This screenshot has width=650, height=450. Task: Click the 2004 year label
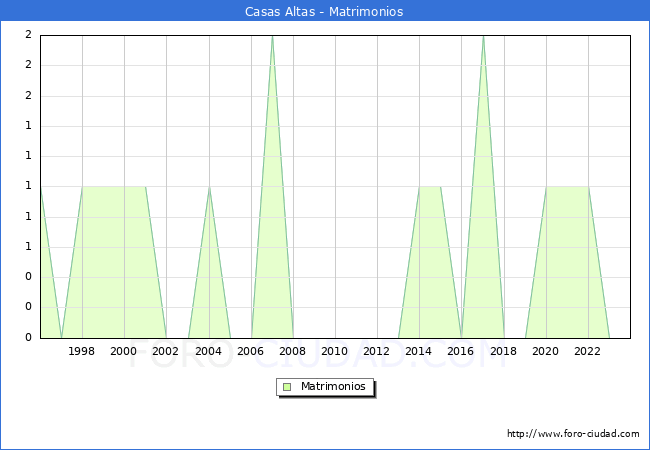tap(208, 351)
